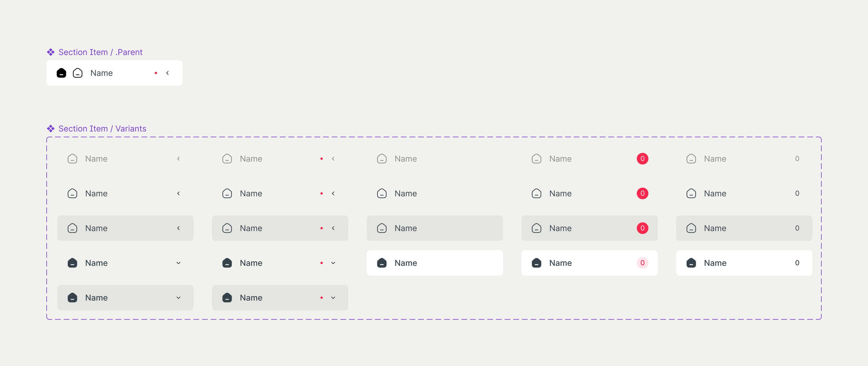Click filled home icon in Parent component
868x366 pixels.
[x=61, y=73]
